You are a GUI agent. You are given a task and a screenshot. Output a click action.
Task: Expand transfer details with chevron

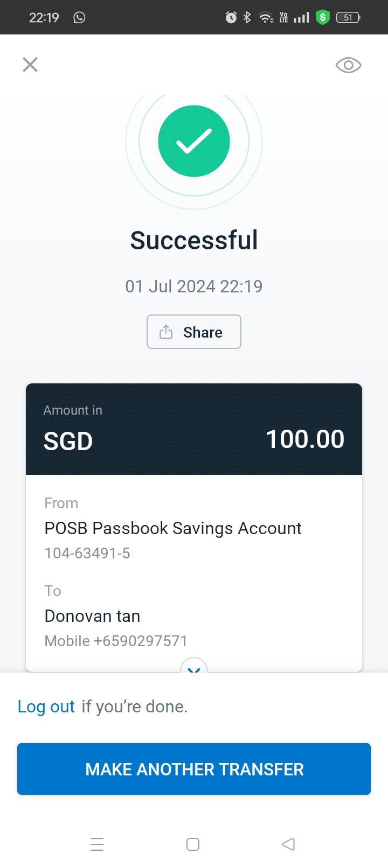tap(194, 668)
